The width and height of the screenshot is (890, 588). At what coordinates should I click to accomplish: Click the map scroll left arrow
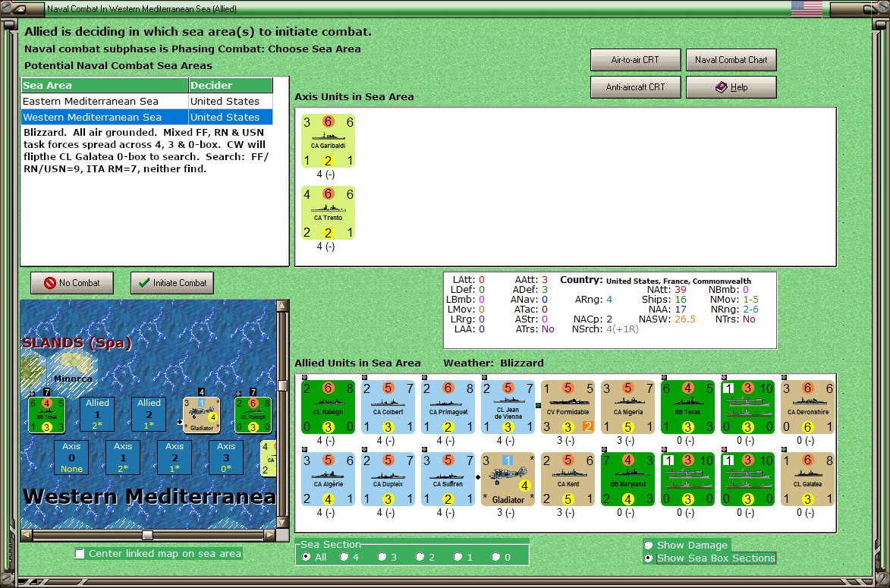click(27, 535)
